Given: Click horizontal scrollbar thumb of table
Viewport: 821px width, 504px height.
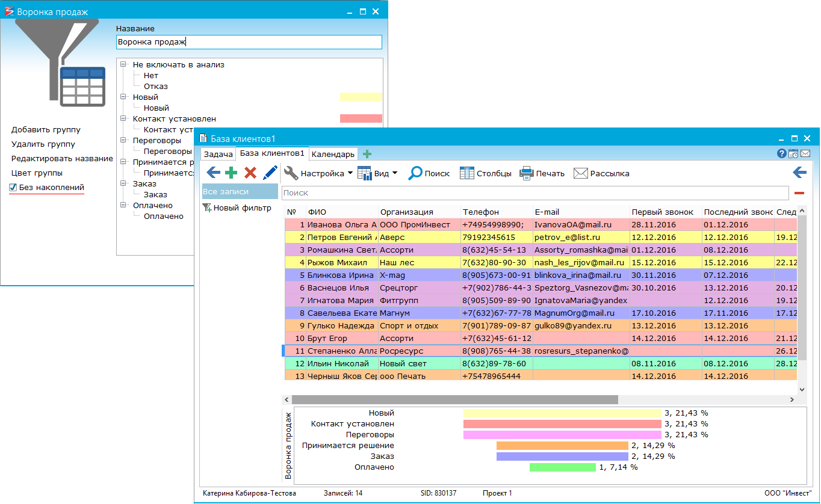Looking at the screenshot, I should [454, 399].
